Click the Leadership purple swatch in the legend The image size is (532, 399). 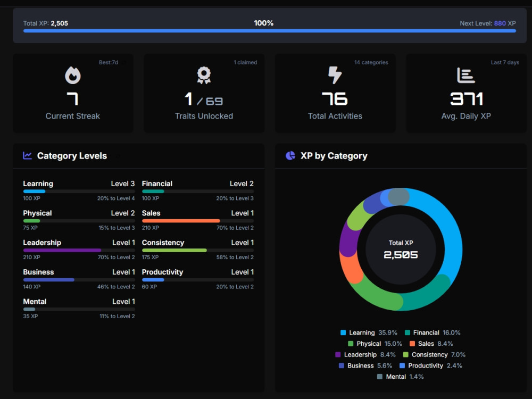tap(338, 354)
